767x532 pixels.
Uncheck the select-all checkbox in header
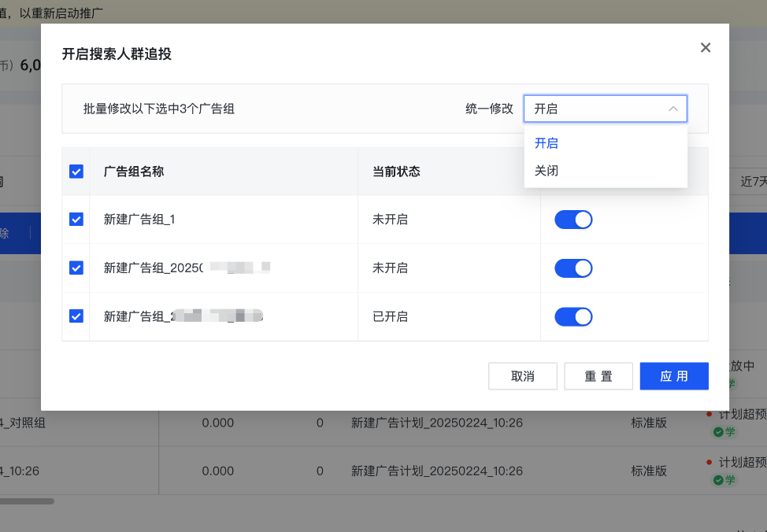pyautogui.click(x=76, y=171)
